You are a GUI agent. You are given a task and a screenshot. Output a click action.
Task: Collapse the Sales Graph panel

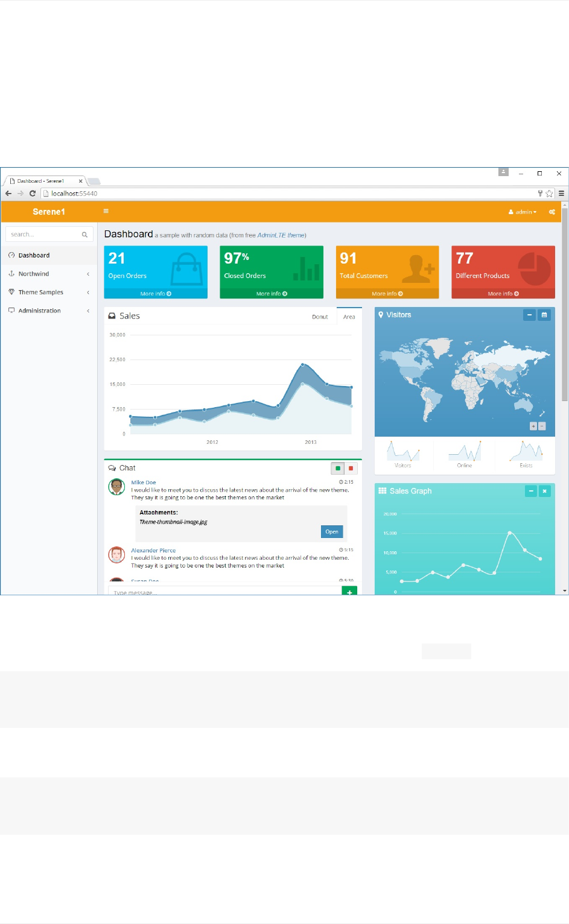[531, 491]
